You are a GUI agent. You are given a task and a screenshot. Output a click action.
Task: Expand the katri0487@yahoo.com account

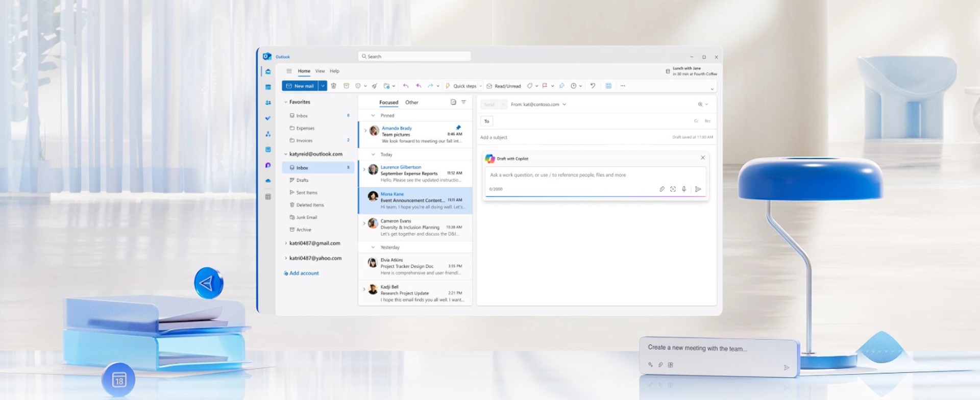(286, 258)
